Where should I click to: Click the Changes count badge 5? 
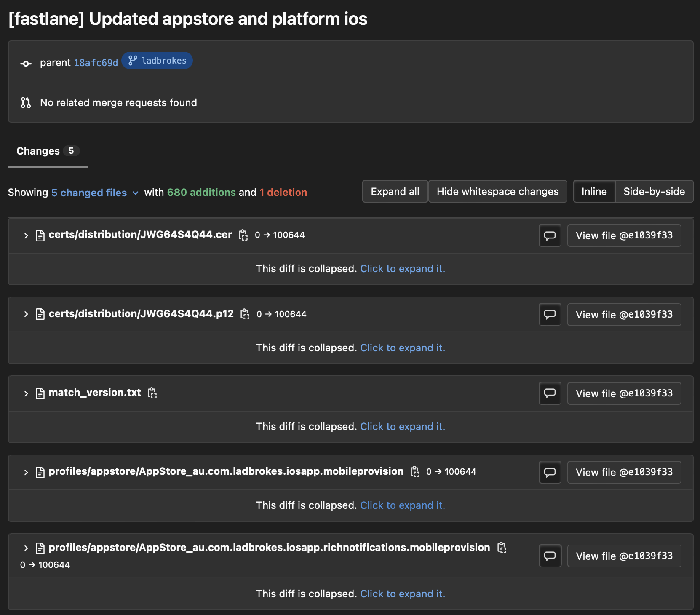tap(71, 151)
